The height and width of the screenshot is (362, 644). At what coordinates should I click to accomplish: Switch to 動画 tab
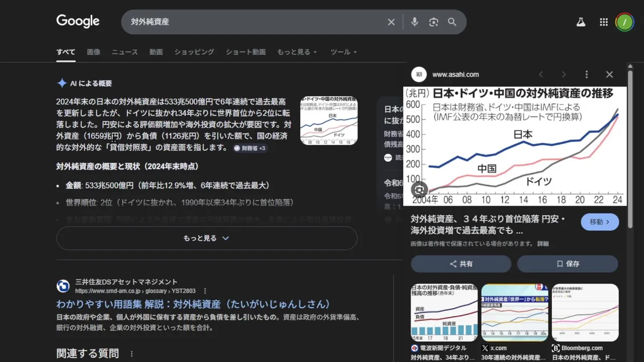point(156,52)
